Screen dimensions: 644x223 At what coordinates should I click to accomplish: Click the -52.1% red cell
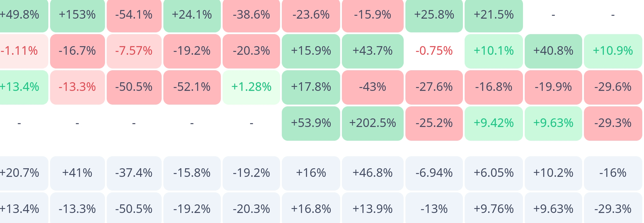pos(192,87)
